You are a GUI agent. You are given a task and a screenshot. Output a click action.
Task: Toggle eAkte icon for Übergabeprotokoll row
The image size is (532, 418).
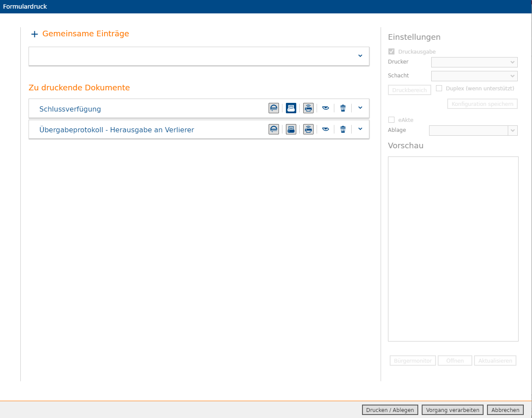(x=274, y=129)
